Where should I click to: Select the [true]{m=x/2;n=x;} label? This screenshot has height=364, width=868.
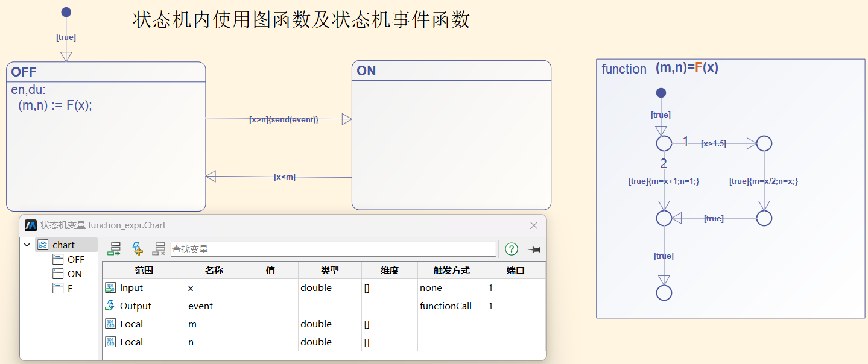764,181
